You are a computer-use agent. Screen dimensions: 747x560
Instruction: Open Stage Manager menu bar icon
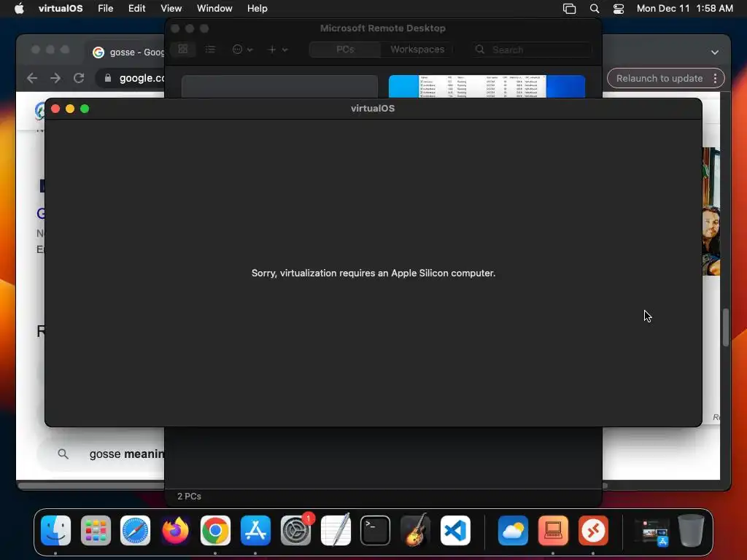pos(569,9)
